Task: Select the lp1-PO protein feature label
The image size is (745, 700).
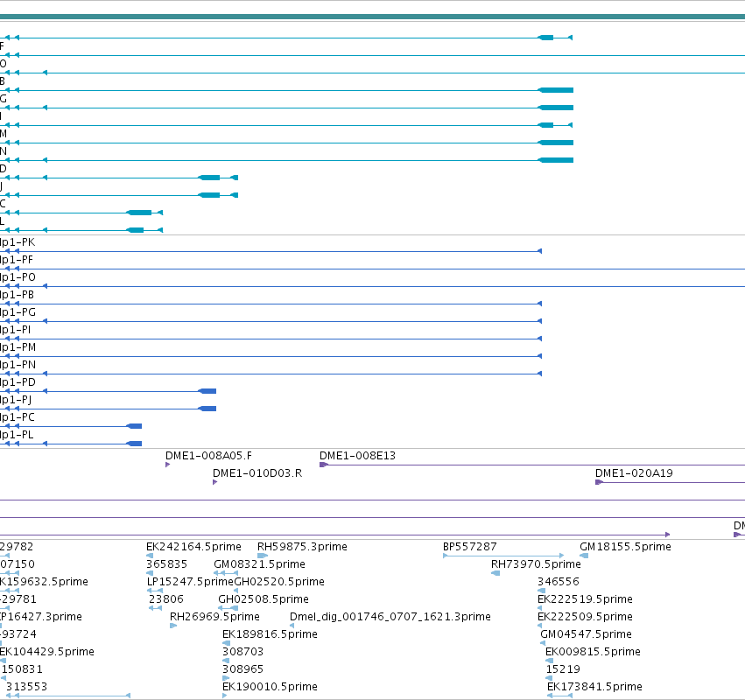Action: (x=18, y=277)
